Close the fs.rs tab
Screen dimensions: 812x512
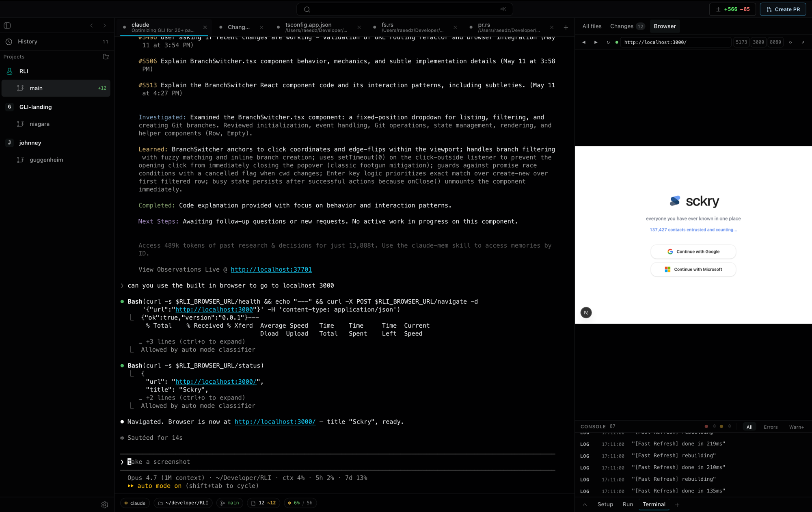click(455, 28)
